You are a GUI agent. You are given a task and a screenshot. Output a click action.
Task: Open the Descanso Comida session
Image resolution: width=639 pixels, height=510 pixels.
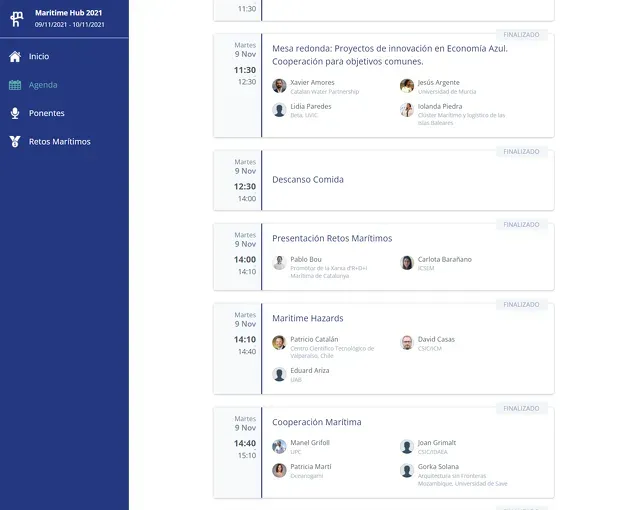(308, 179)
